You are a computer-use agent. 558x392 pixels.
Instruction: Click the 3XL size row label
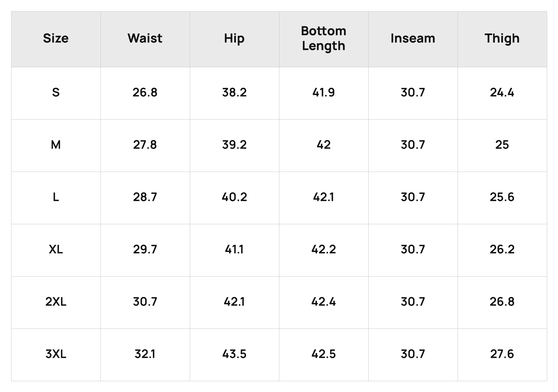[56, 354]
